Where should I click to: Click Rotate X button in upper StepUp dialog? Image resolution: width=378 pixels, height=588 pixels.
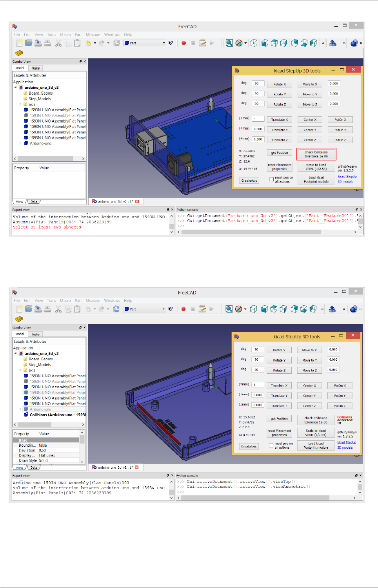280,84
